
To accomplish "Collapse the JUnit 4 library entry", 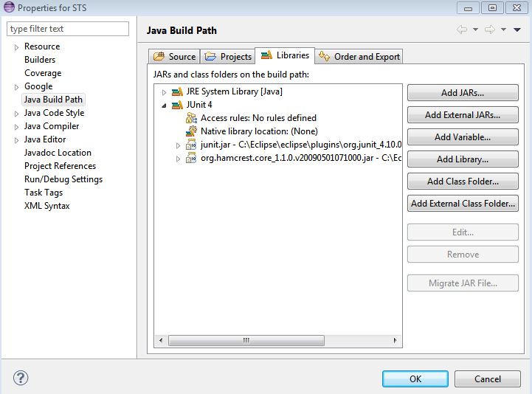I will [165, 106].
